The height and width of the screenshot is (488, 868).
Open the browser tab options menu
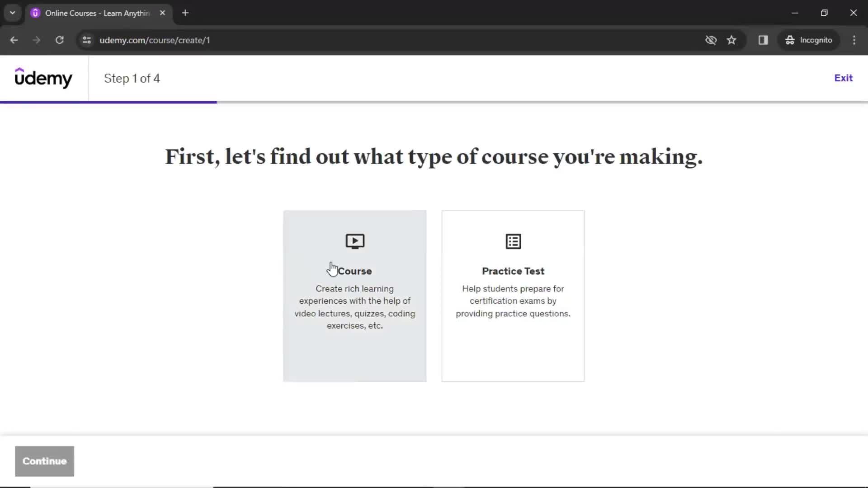pyautogui.click(x=12, y=13)
